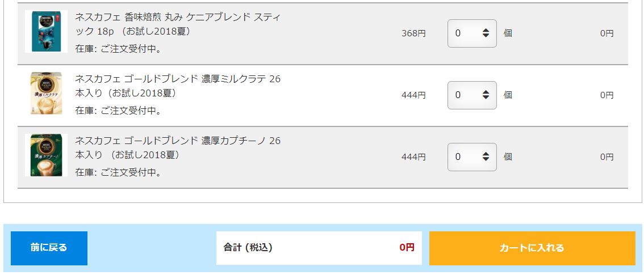Viewport: 644px width, 275px height.
Task: Decrease quantity for 濃厚ミルクラテ 26本入り
Action: [x=486, y=98]
